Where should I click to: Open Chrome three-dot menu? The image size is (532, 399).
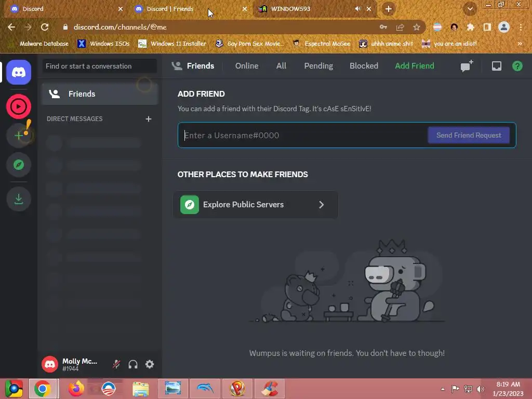[x=521, y=27]
